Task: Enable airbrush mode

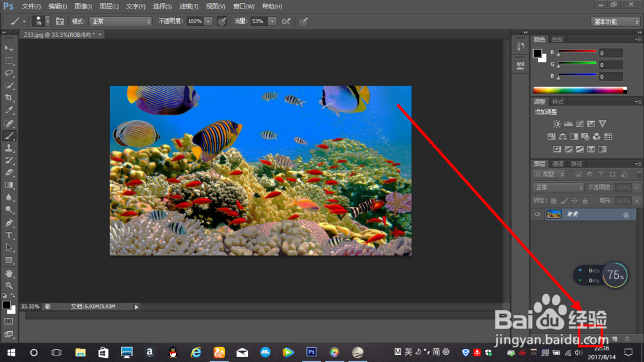Action: click(x=287, y=21)
